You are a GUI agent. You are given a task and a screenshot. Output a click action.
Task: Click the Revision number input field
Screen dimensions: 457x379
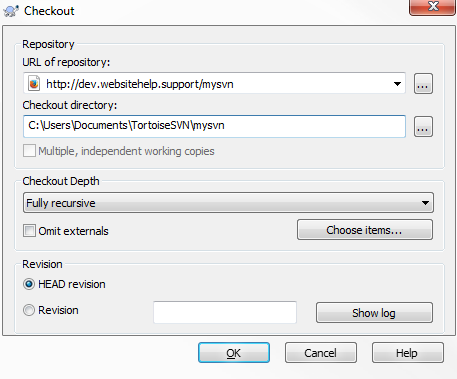(x=225, y=312)
